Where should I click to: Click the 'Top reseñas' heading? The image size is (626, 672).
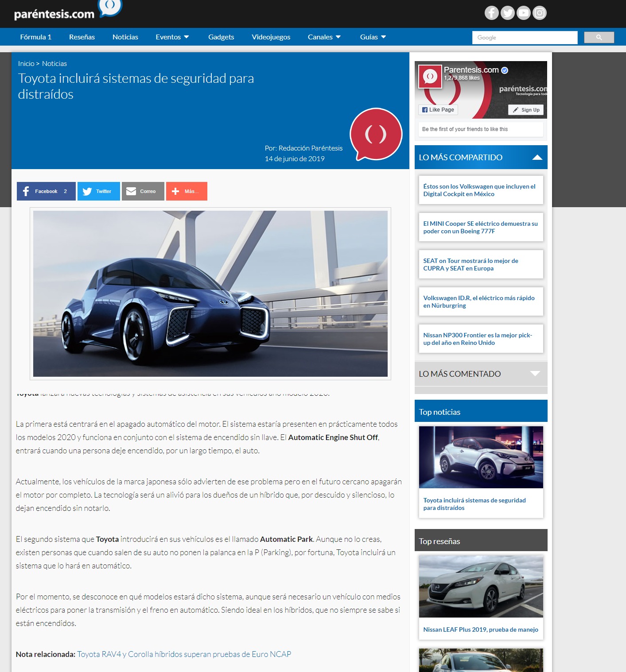439,541
